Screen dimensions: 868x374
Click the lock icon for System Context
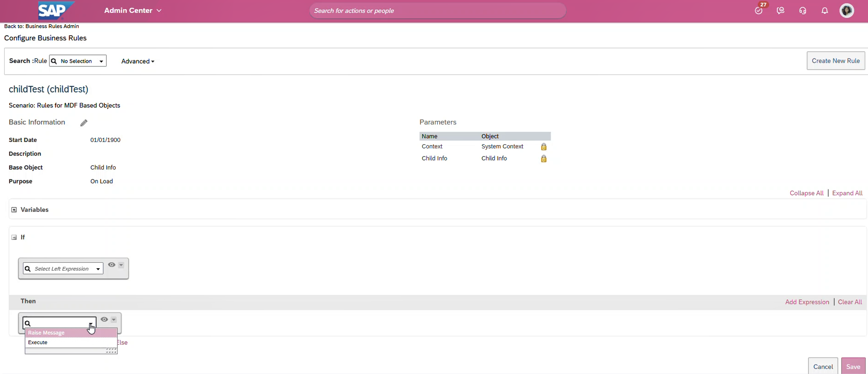[544, 146]
